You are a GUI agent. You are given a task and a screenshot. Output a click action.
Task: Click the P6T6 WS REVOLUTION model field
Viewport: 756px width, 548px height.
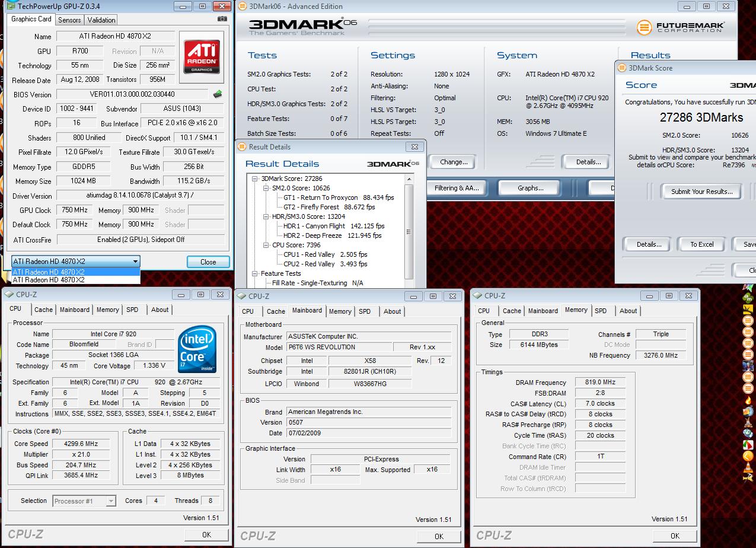pyautogui.click(x=339, y=347)
